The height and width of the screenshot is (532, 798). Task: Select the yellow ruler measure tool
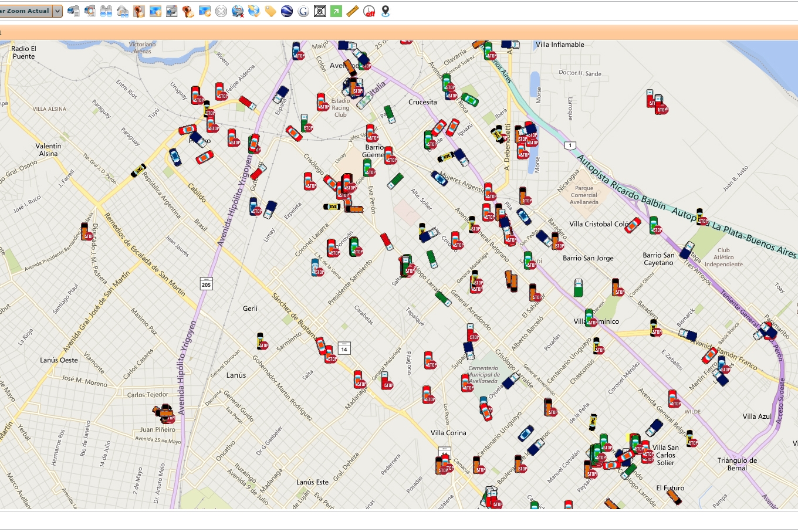coord(353,11)
